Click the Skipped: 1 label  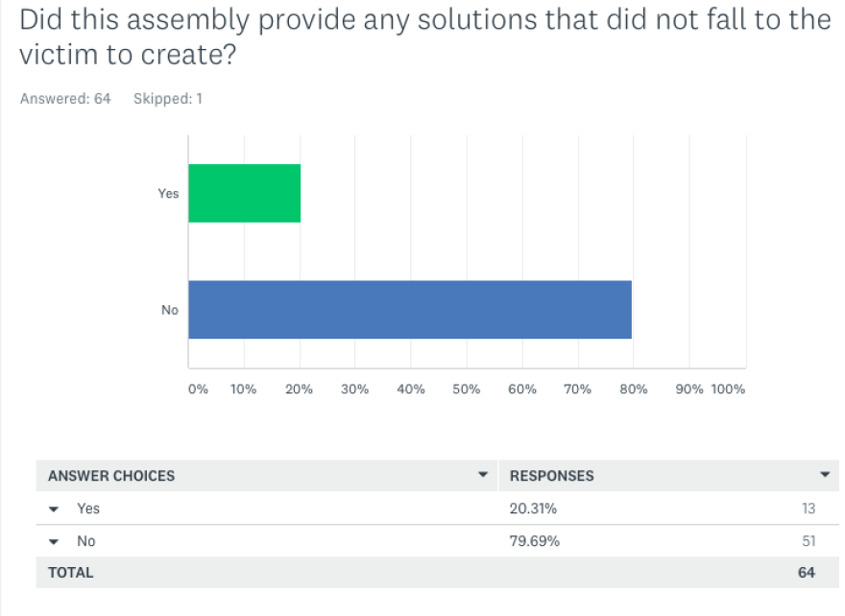(167, 98)
